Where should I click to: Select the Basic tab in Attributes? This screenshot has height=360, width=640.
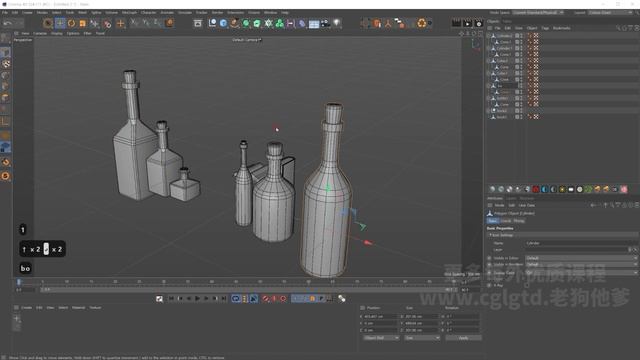pos(492,221)
